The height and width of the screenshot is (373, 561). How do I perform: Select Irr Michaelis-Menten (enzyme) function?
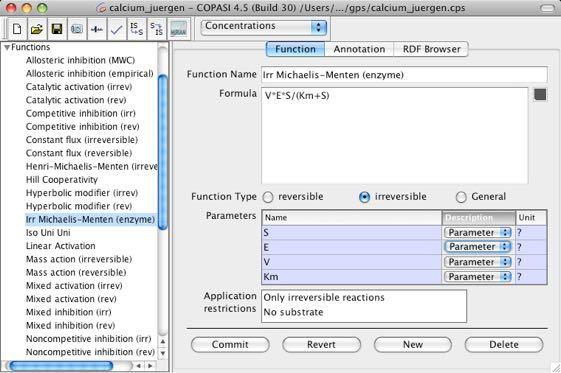[x=90, y=219]
